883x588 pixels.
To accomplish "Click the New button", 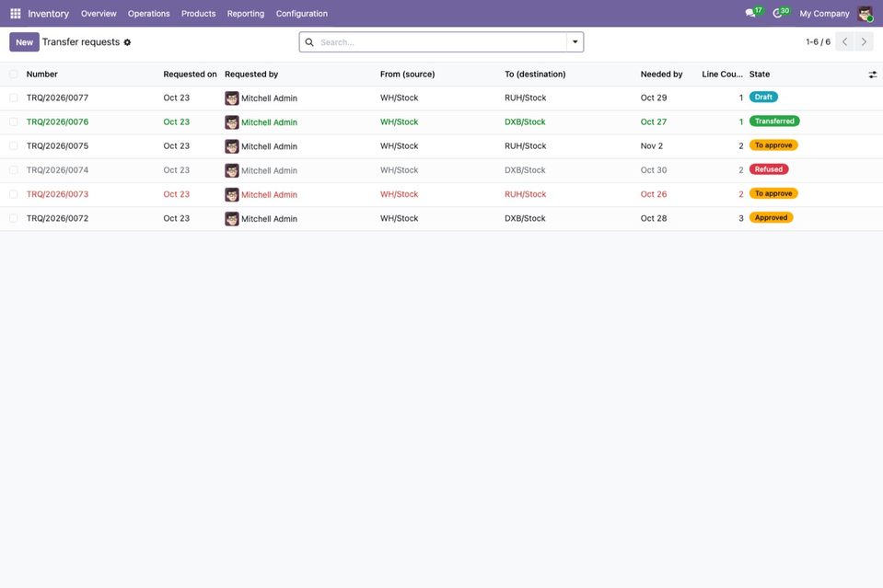I will point(24,42).
